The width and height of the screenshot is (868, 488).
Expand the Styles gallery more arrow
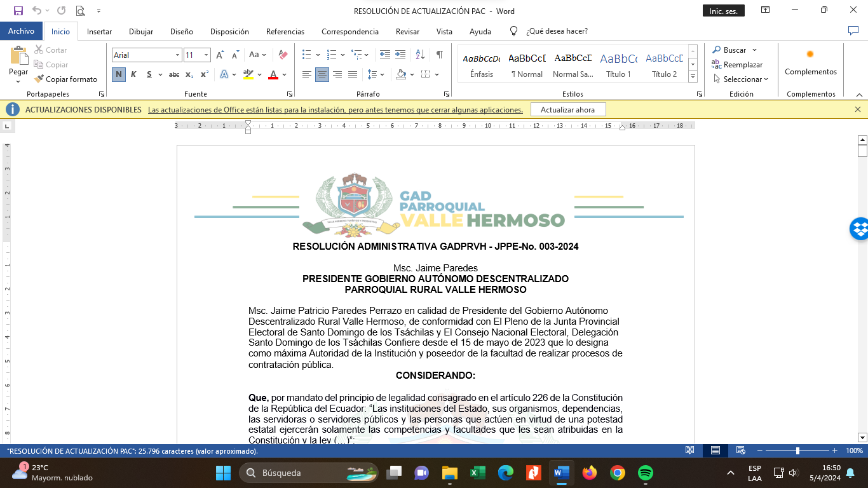coord(693,77)
